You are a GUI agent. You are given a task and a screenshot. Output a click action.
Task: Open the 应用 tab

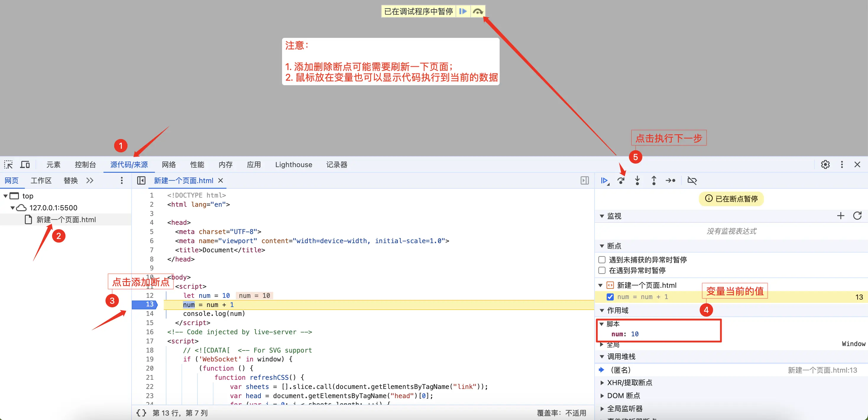click(x=254, y=164)
